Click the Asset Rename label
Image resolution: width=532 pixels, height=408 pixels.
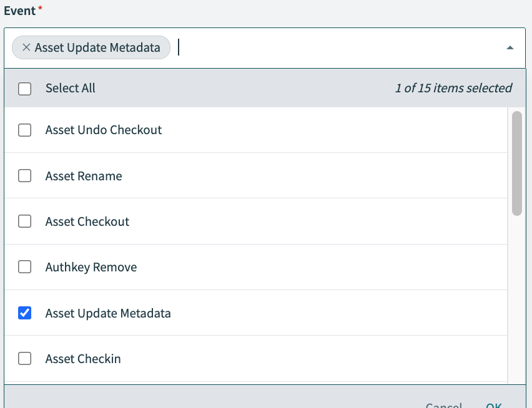tap(84, 176)
